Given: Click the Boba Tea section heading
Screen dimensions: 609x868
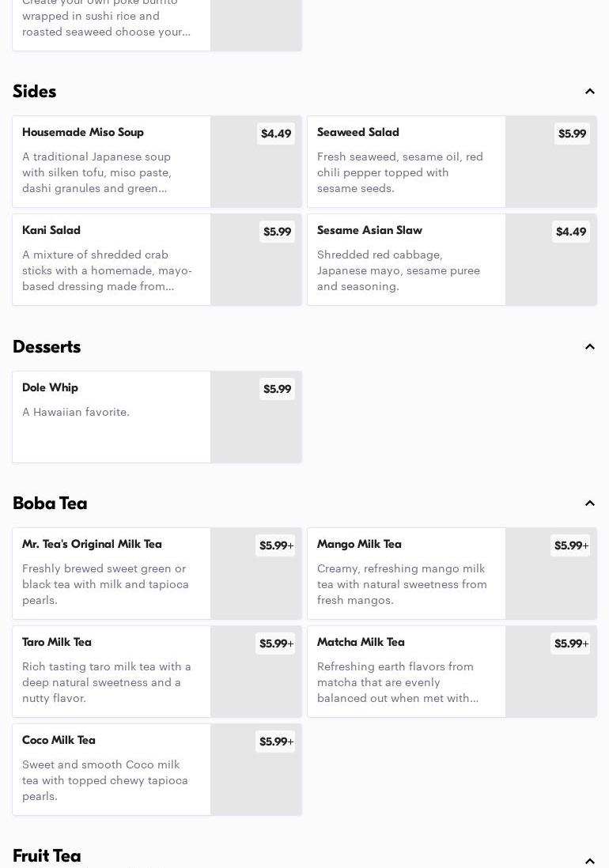Looking at the screenshot, I should click(50, 504).
